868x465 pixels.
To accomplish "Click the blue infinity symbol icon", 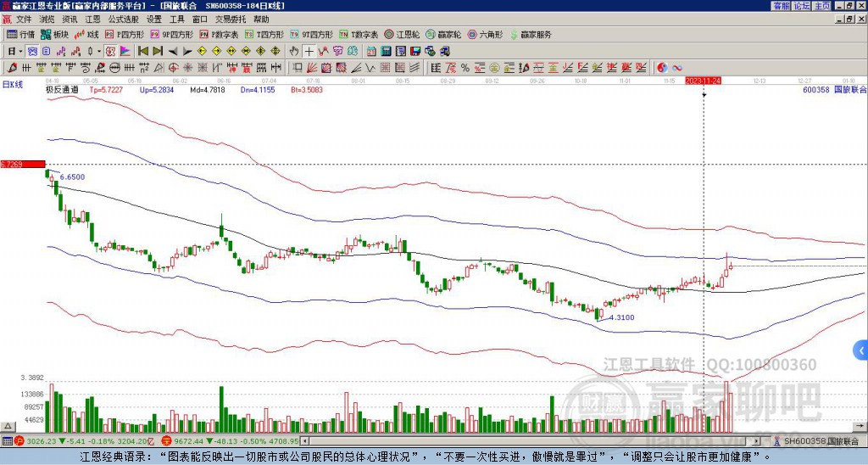I will [677, 68].
